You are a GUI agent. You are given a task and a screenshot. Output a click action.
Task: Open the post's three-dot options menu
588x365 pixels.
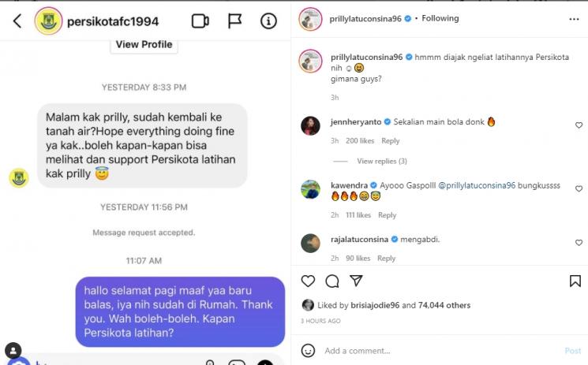click(x=574, y=19)
